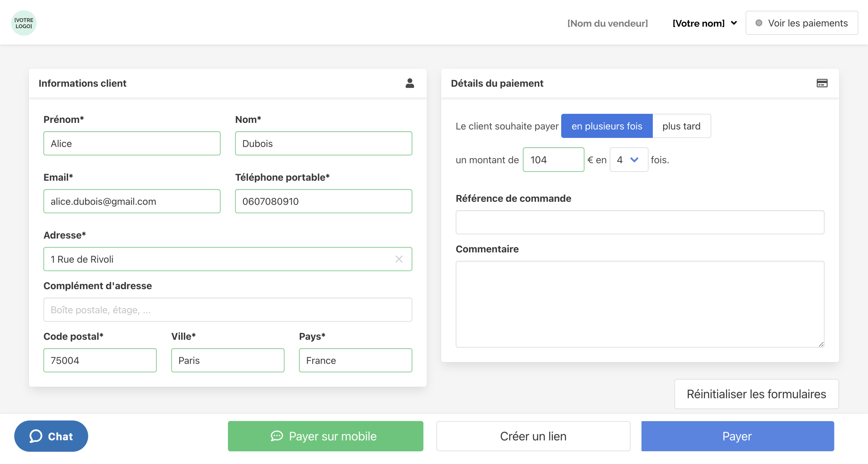Open the [Votre nom] dropdown menu

click(x=705, y=23)
